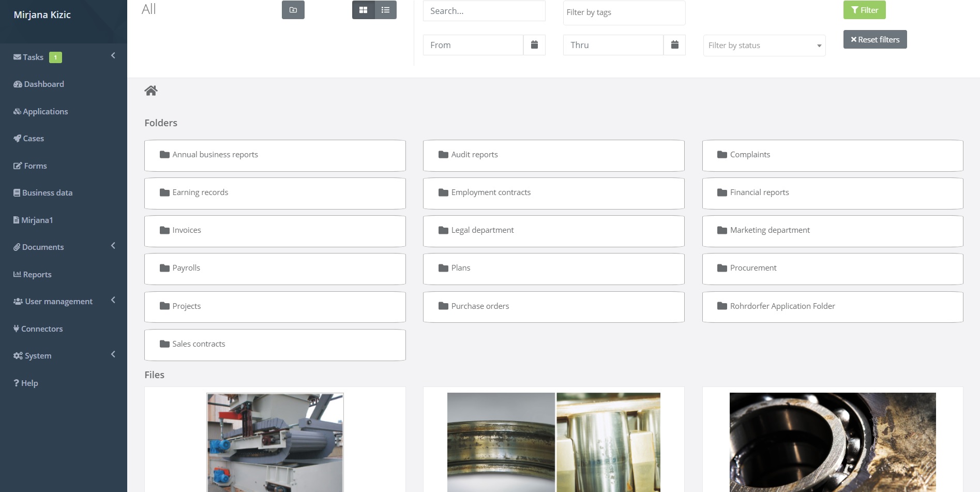Expand the Tasks submenu chevron
This screenshot has height=492, width=980.
tap(113, 55)
